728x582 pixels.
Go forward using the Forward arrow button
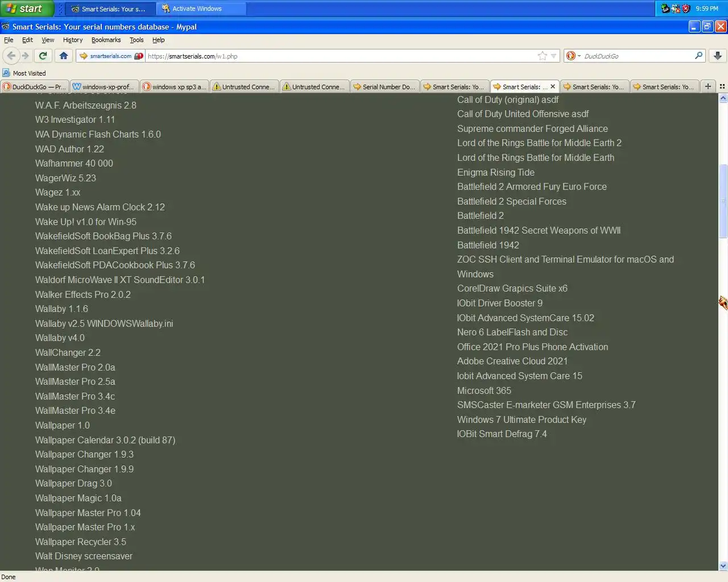[25, 56]
